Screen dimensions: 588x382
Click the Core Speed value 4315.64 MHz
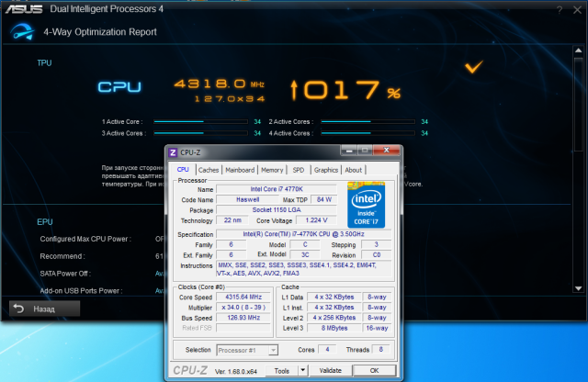243,298
